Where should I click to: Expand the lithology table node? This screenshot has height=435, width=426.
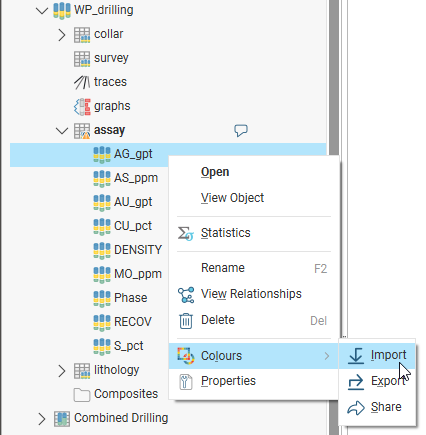click(x=62, y=370)
